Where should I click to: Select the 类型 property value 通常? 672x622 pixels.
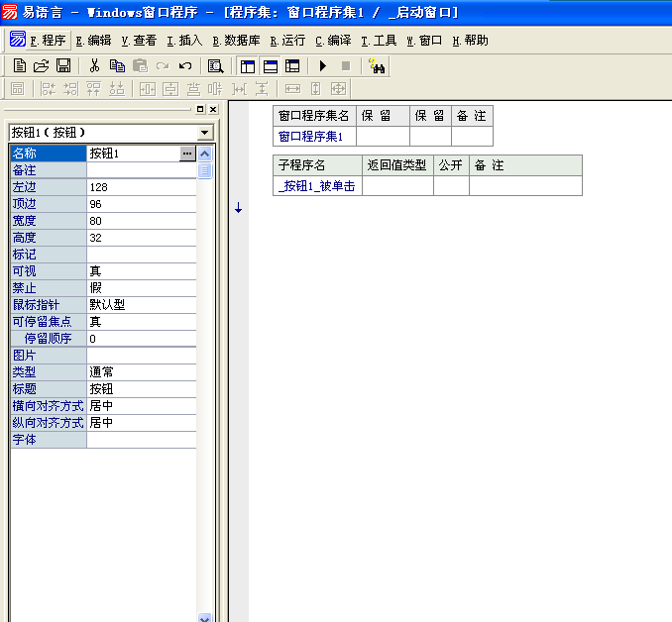tap(142, 372)
